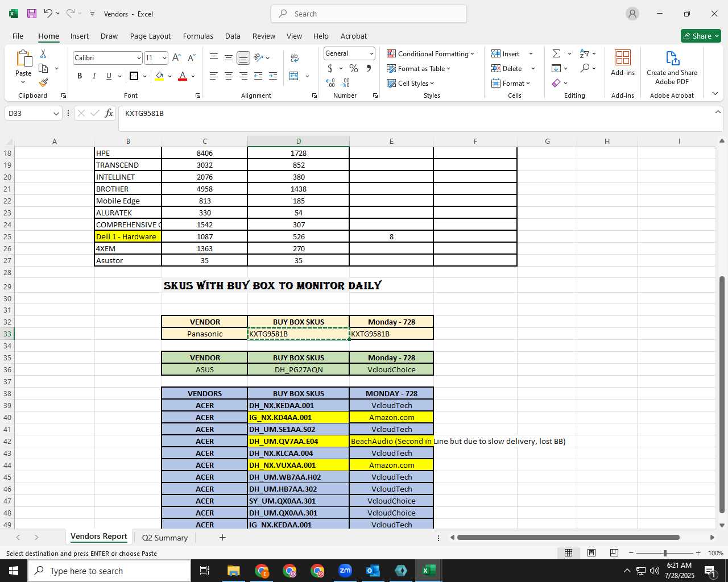Toggle Bottom Align vertical alignment
Image resolution: width=728 pixels, height=582 pixels.
click(x=243, y=58)
